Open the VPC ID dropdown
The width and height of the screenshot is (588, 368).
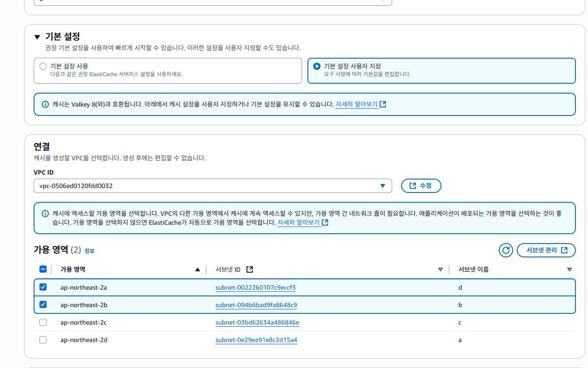(x=213, y=186)
